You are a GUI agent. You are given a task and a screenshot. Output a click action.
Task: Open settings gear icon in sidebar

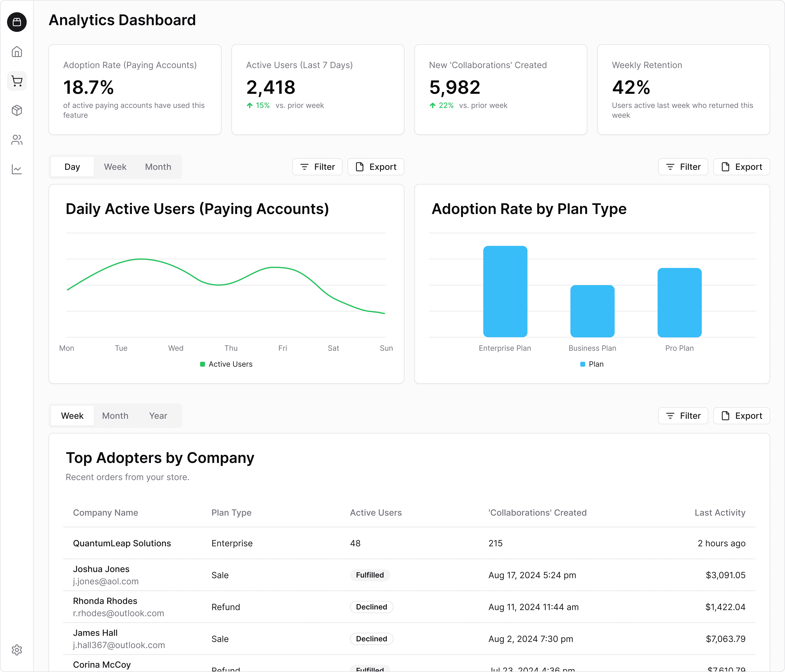click(x=17, y=650)
